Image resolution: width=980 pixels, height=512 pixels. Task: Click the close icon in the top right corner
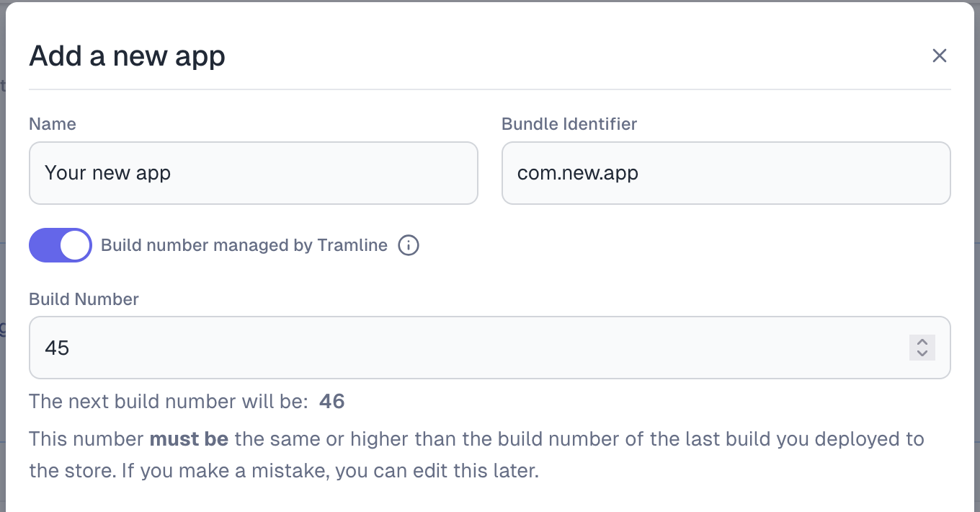click(940, 56)
